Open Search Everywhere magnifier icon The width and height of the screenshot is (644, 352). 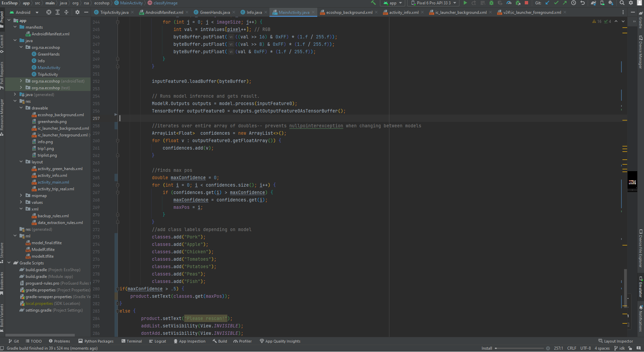click(x=622, y=3)
